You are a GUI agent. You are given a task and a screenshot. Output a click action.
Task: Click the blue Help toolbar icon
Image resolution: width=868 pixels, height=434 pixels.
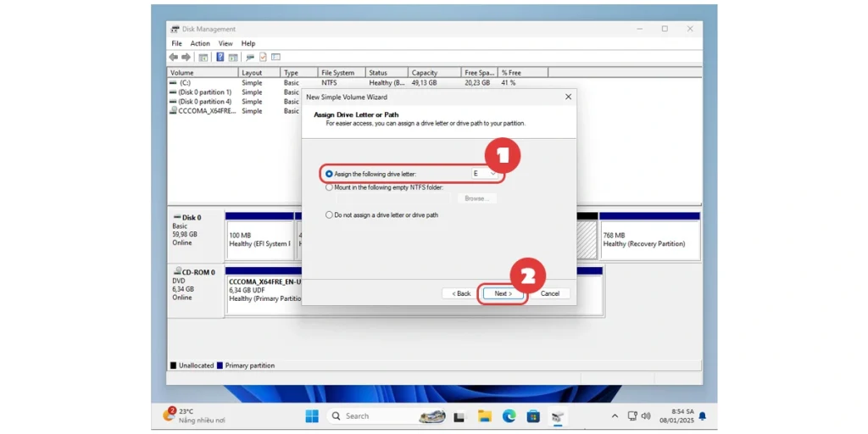pos(220,57)
